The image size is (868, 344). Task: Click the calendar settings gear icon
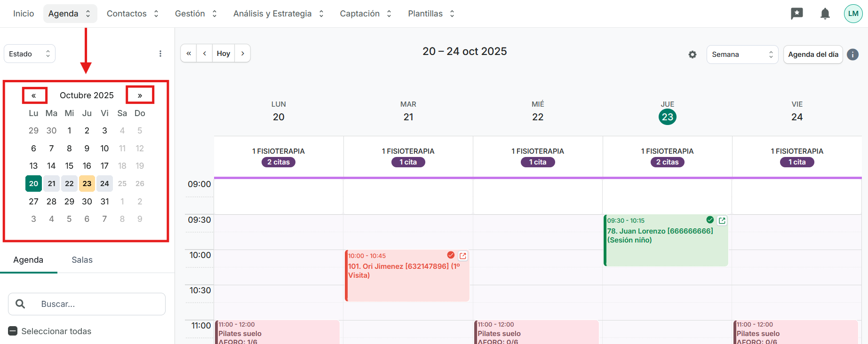tap(692, 55)
